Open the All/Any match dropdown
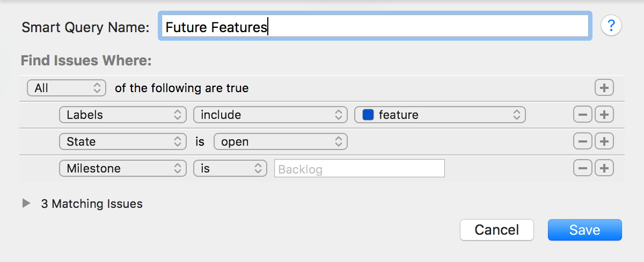The width and height of the screenshot is (644, 262). click(x=67, y=88)
